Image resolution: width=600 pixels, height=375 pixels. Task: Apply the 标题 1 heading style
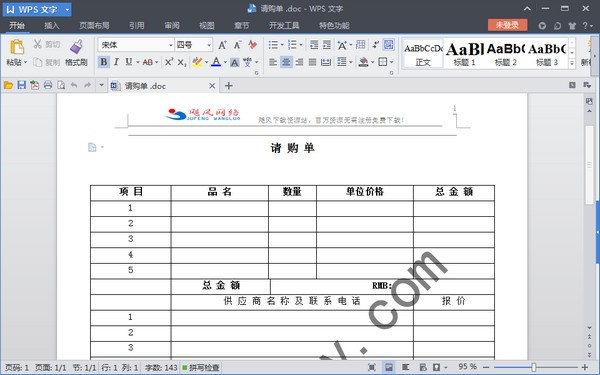[465, 54]
